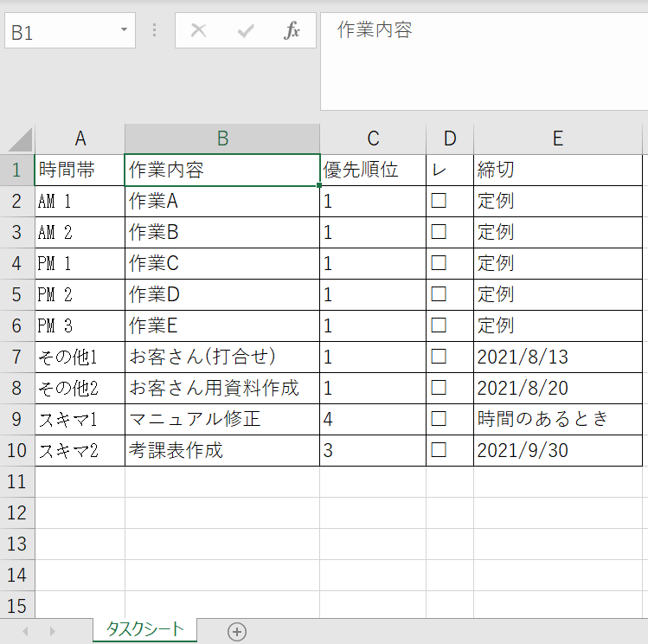Click the 作業内容 cell in B1
This screenshot has width=648, height=644.
coord(222,170)
